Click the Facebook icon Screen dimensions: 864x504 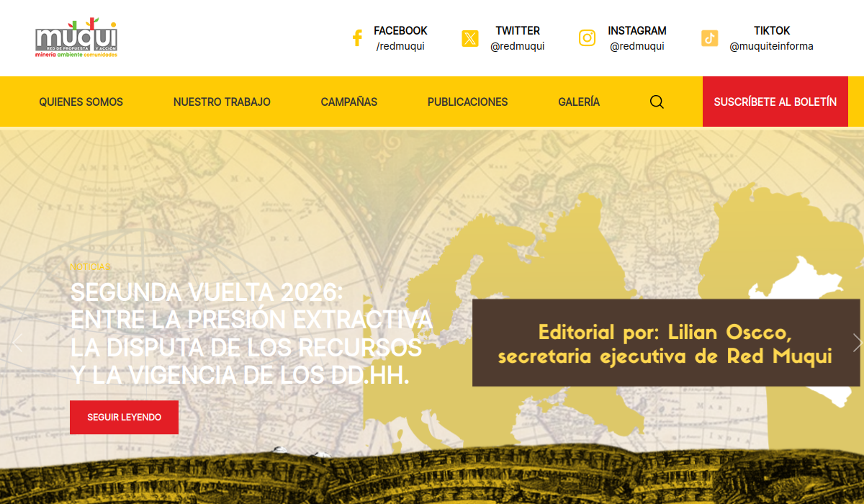point(356,38)
